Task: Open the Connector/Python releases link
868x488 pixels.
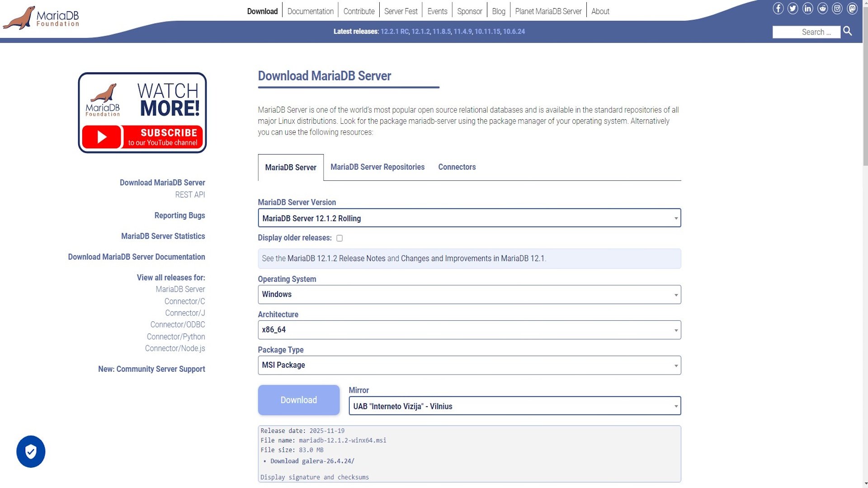Action: (176, 337)
